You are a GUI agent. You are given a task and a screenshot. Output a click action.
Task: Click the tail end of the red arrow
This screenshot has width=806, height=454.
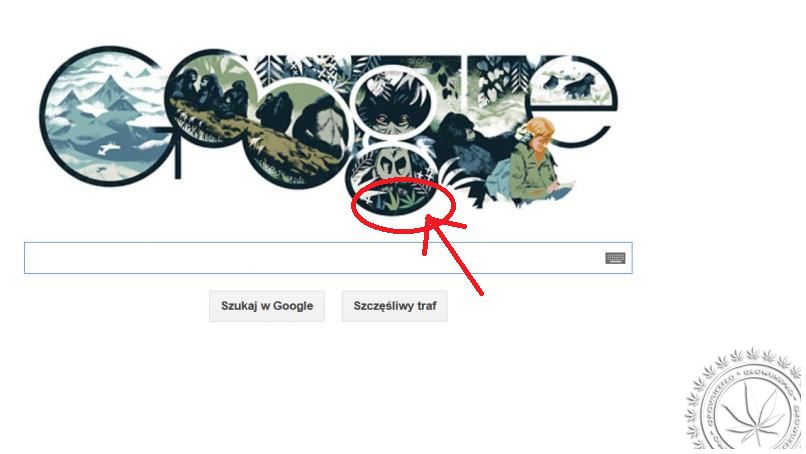pyautogui.click(x=481, y=293)
